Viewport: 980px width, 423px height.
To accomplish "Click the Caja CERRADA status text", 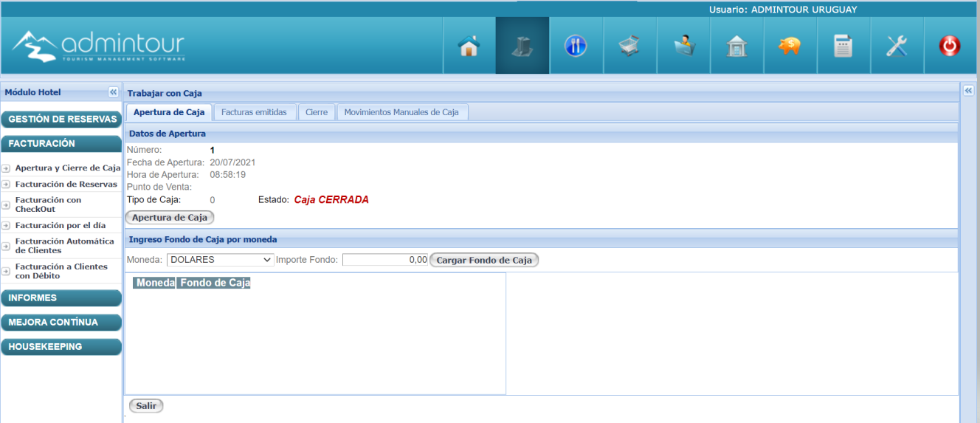I will click(331, 199).
